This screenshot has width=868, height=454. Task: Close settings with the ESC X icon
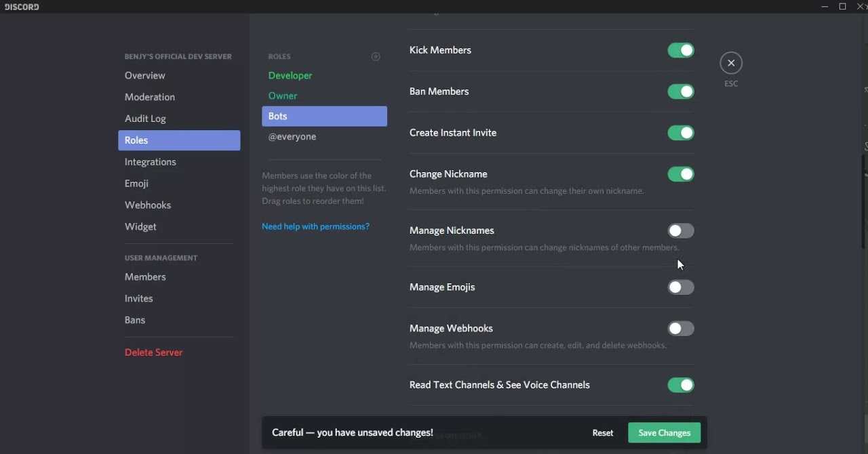(x=731, y=63)
